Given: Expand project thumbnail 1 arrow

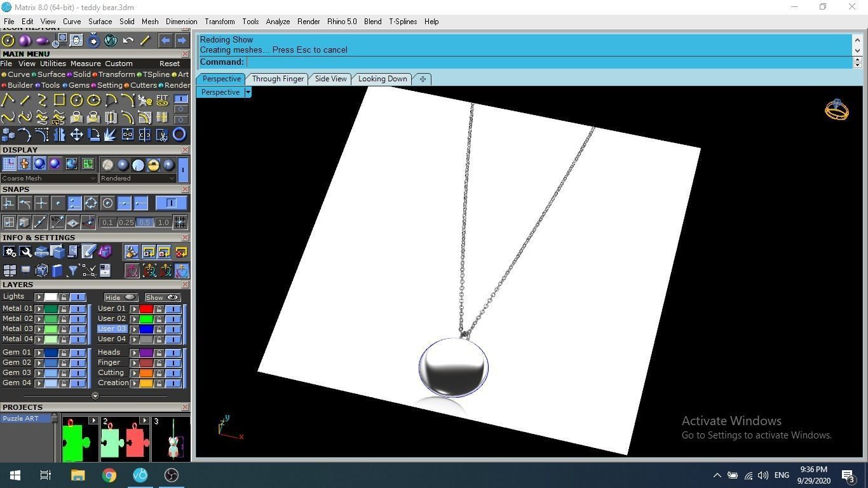Looking at the screenshot, I should 93,421.
